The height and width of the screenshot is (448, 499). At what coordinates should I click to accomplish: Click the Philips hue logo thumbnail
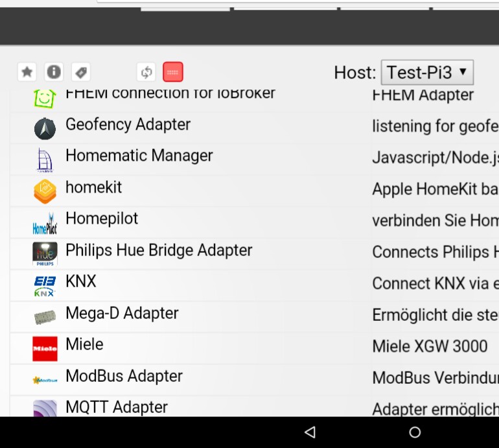pyautogui.click(x=45, y=254)
